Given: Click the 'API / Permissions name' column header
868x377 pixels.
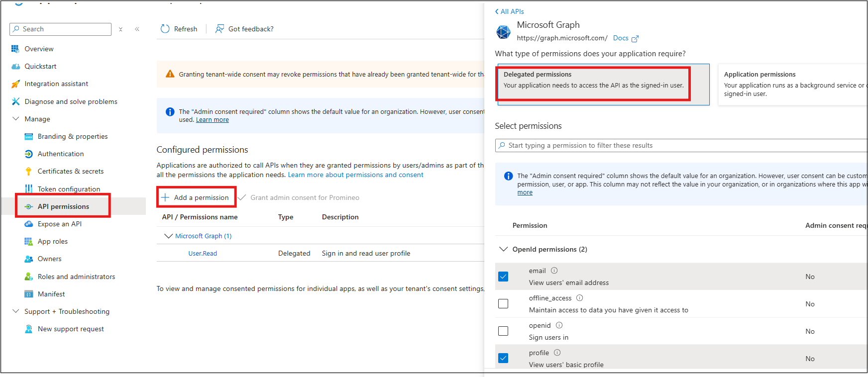Looking at the screenshot, I should [200, 217].
